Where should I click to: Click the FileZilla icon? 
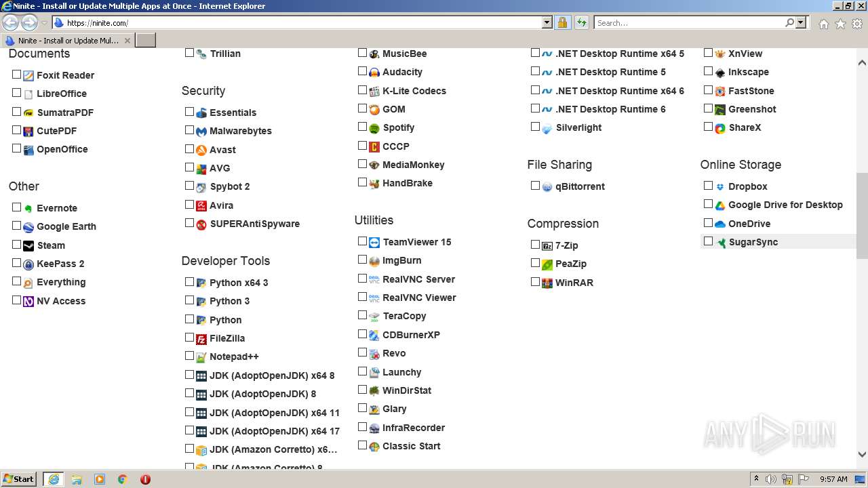(201, 339)
